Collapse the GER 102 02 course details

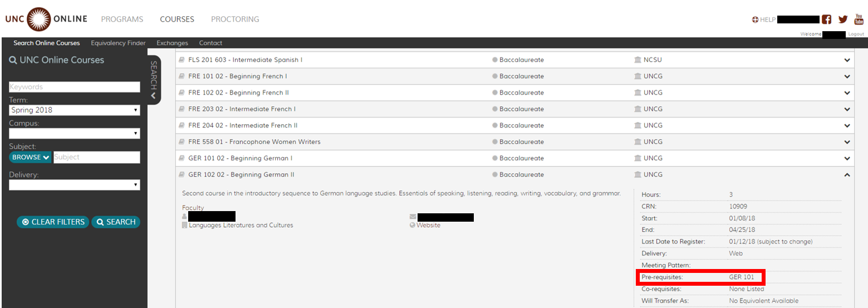click(847, 175)
